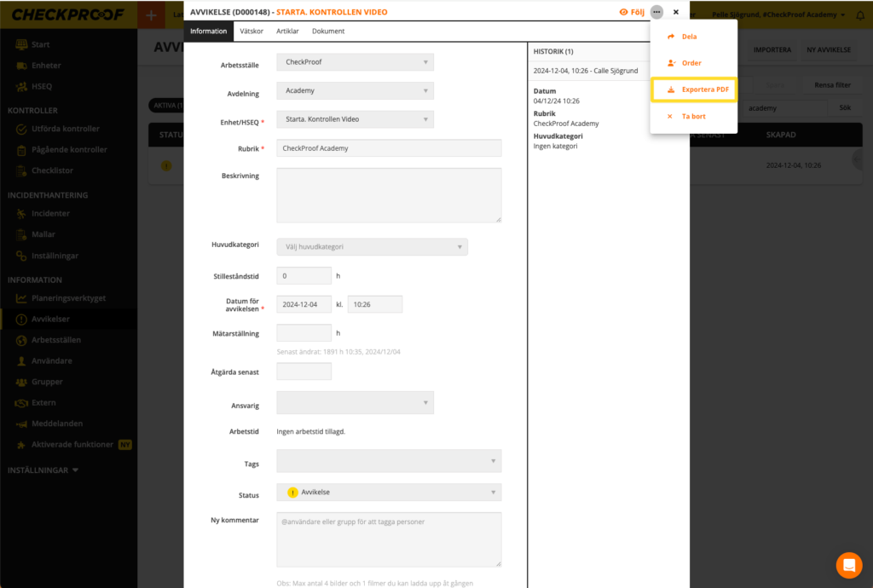Click the Incidenter sidebar icon
Screen dimensions: 873x588
pyautogui.click(x=21, y=213)
